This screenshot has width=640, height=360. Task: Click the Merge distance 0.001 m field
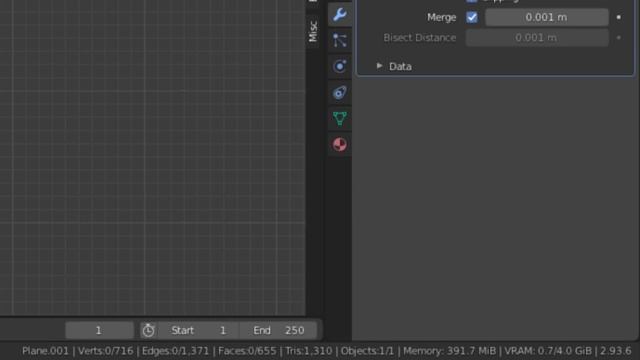click(547, 17)
